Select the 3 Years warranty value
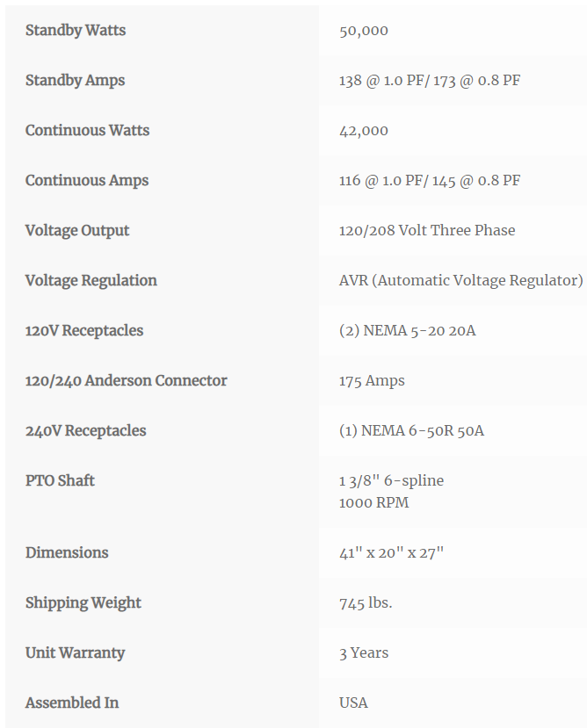Screen dimensions: 587x728 point(364,653)
